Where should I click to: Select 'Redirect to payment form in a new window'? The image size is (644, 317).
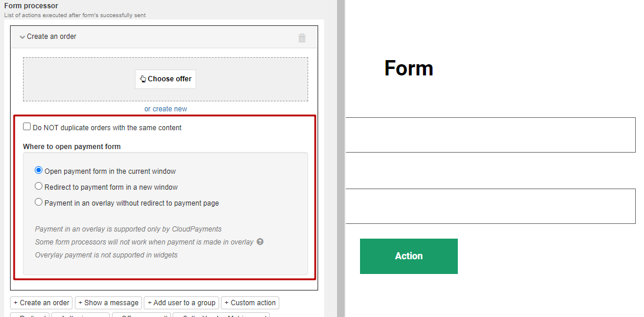(x=39, y=186)
